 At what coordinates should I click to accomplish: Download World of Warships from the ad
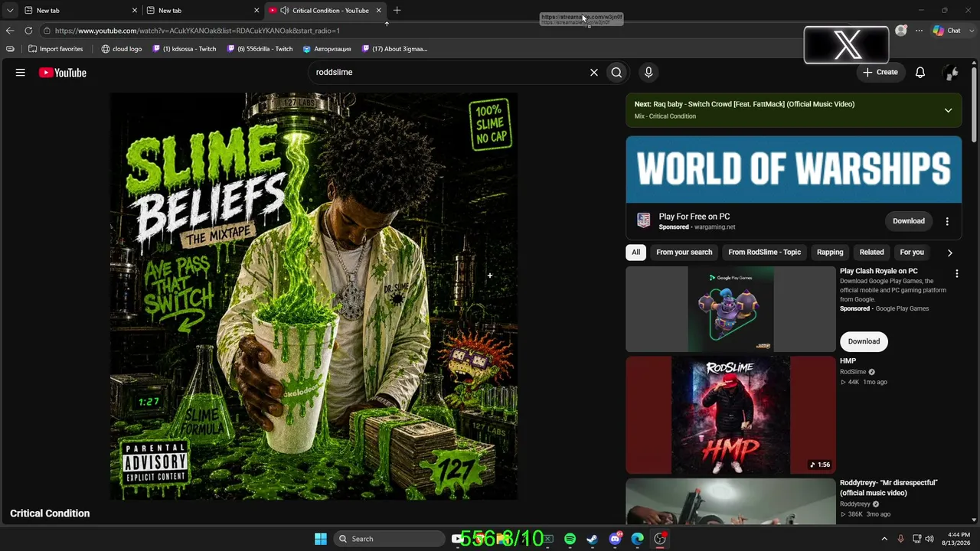click(x=909, y=221)
